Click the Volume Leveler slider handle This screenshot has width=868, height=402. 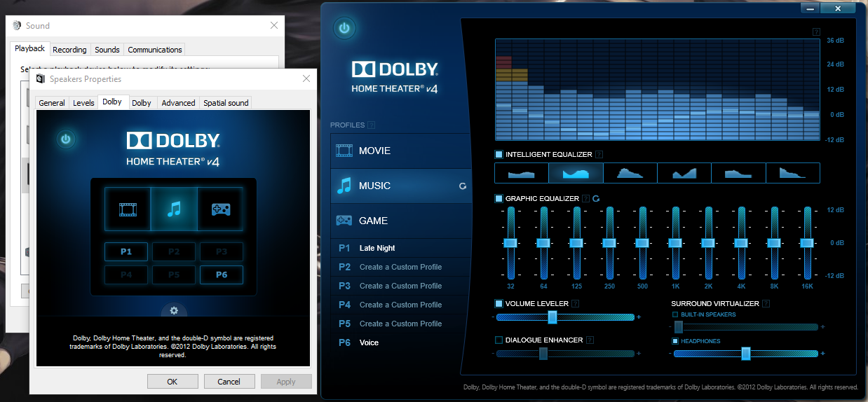tap(552, 317)
